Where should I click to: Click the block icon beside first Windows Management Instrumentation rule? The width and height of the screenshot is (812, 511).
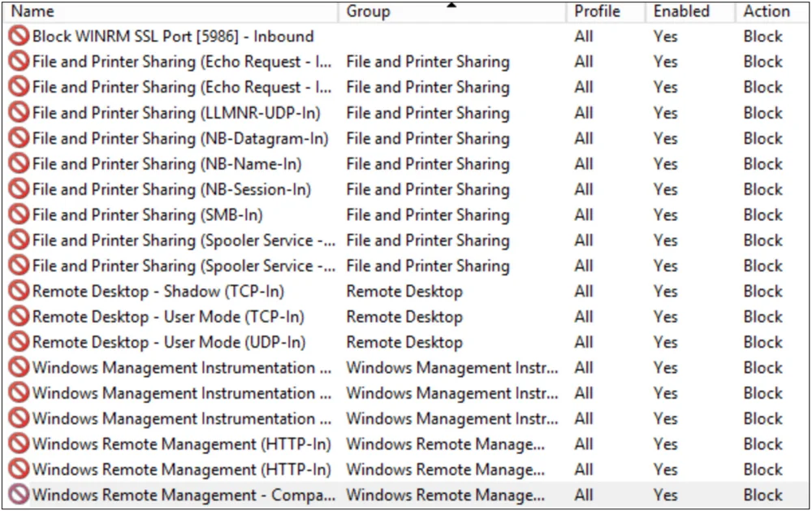pyautogui.click(x=19, y=367)
